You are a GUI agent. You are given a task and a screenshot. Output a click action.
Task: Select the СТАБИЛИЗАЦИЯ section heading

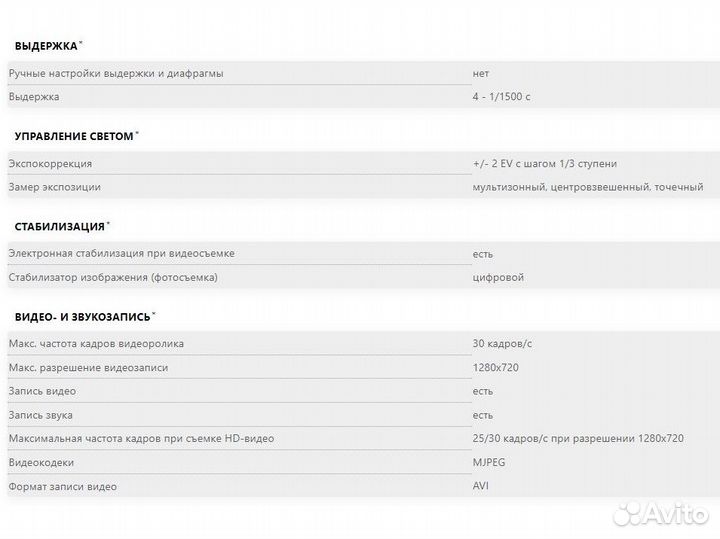[59, 226]
